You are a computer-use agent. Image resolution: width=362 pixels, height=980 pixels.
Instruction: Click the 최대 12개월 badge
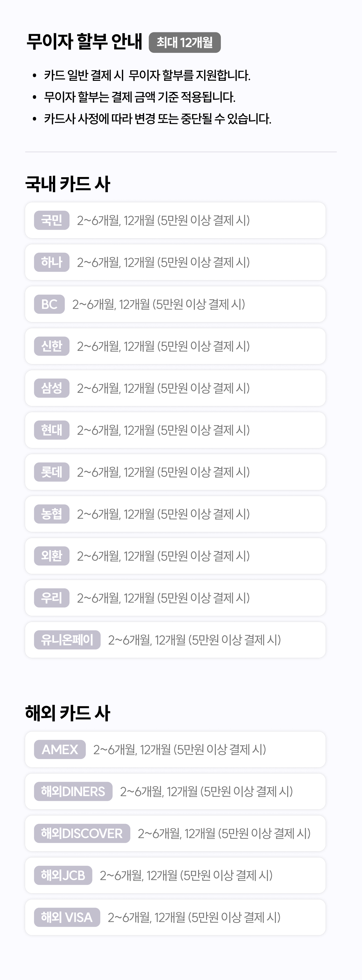tap(185, 43)
